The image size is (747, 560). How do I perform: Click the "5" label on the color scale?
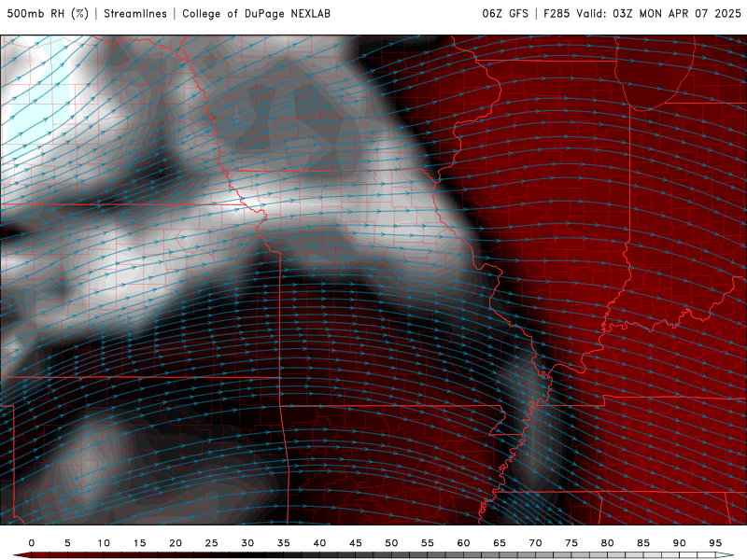tap(67, 543)
